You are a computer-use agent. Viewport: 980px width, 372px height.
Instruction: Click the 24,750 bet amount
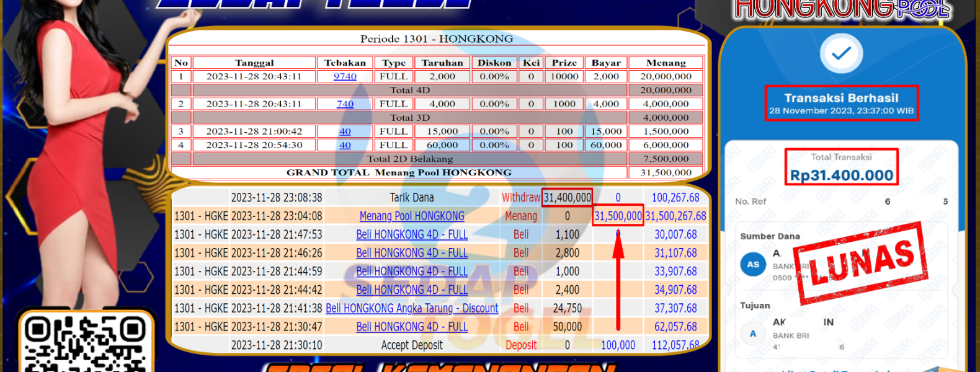click(x=567, y=308)
